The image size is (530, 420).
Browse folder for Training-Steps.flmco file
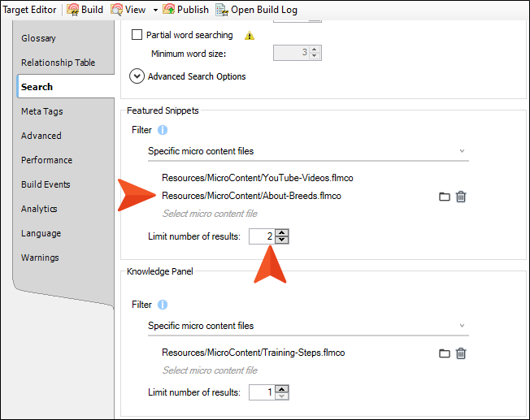[x=445, y=353]
